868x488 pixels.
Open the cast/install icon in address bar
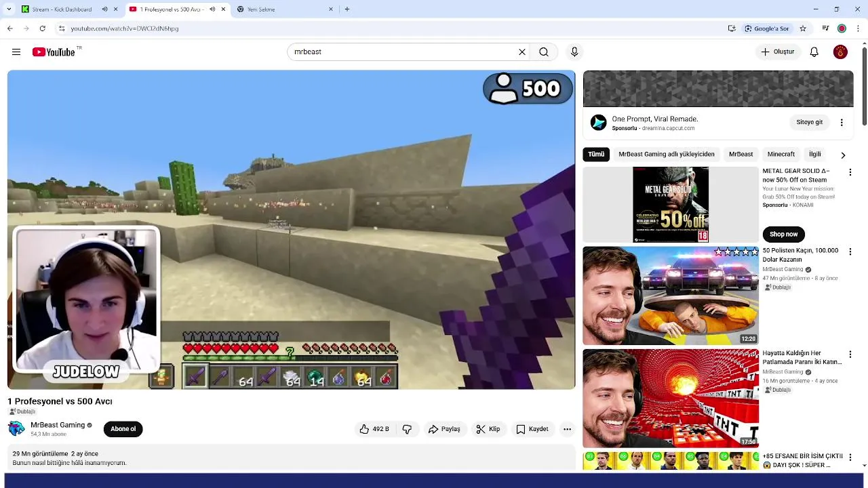[732, 28]
